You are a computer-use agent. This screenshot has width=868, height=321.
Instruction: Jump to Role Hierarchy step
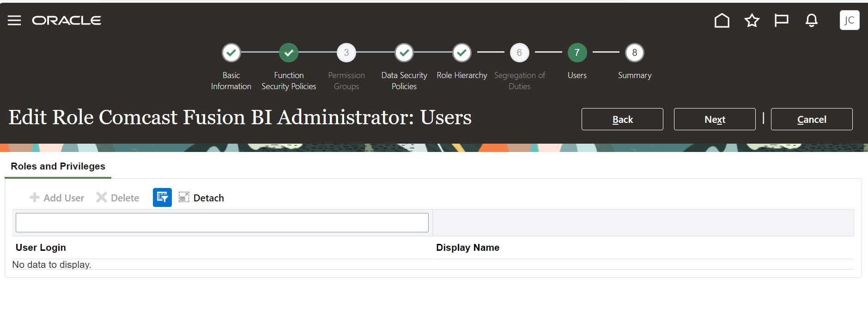point(461,53)
